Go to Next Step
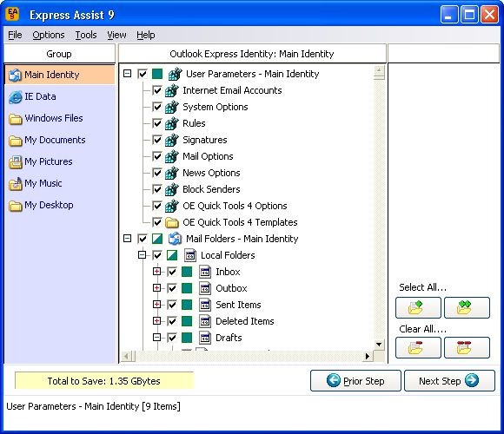This screenshot has height=434, width=504. point(449,381)
